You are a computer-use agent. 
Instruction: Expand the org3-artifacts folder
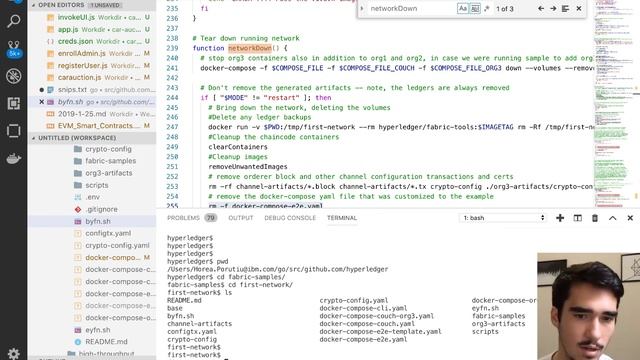coord(92,173)
